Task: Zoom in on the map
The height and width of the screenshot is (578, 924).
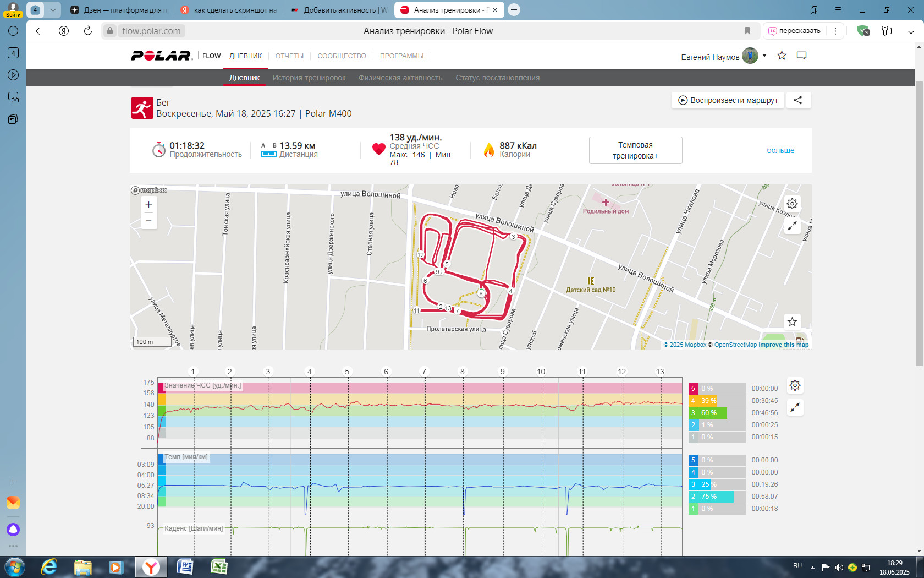Action: (x=148, y=204)
